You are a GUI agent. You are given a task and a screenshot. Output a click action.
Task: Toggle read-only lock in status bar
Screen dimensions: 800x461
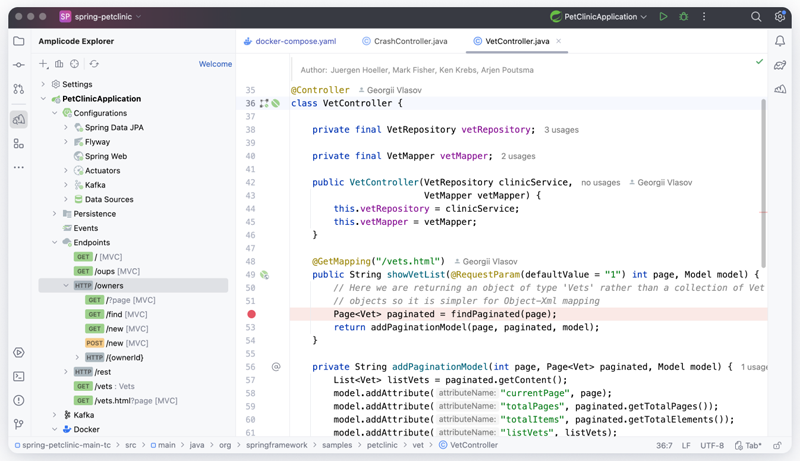tap(777, 445)
